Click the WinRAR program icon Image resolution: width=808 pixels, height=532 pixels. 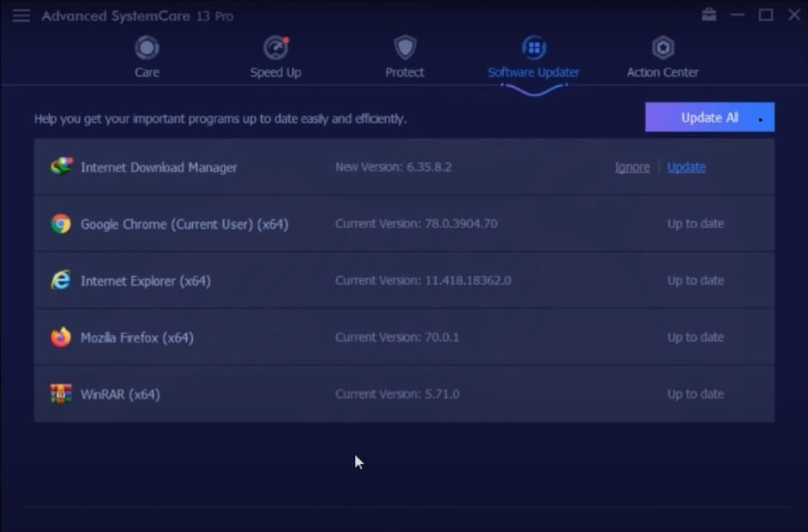coord(61,393)
